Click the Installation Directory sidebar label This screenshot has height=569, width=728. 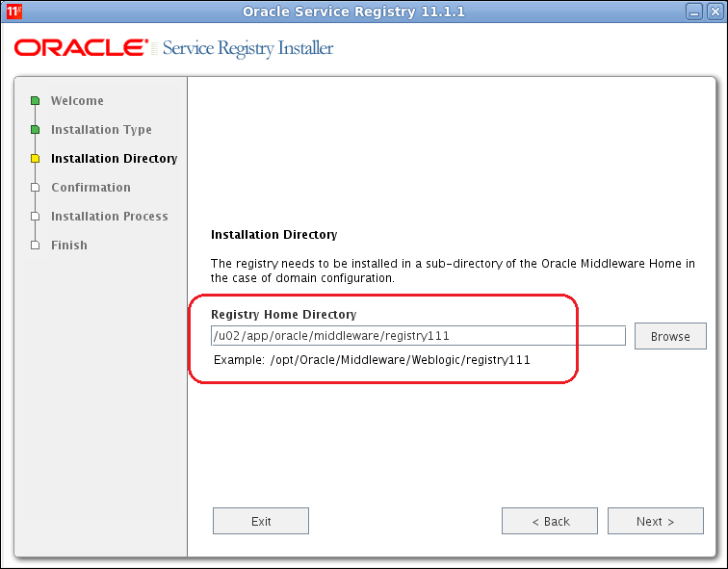click(x=115, y=158)
